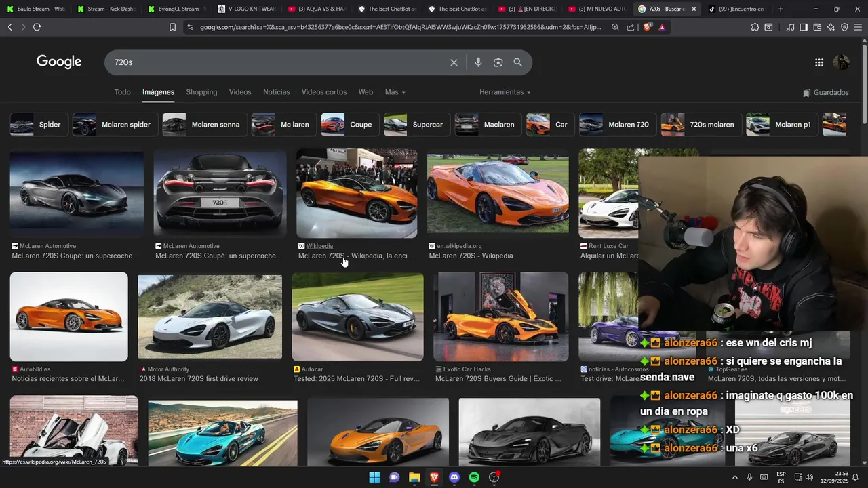Switch to the Web results tab
This screenshot has width=868, height=488.
click(x=366, y=92)
